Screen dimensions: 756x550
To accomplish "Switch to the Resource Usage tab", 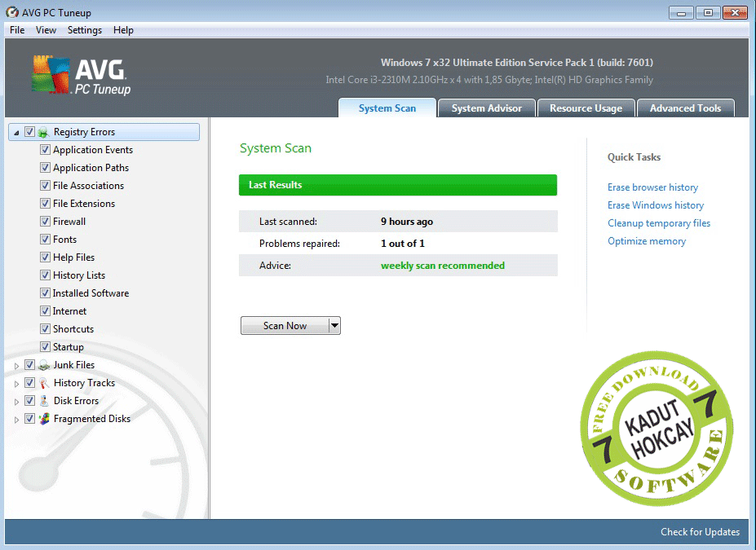I will [x=586, y=108].
